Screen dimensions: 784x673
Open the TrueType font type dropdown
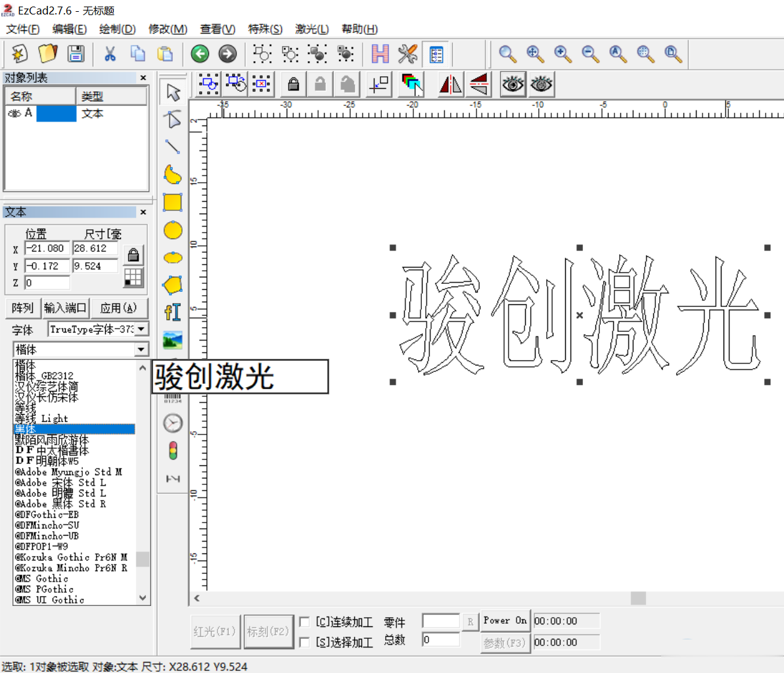141,329
